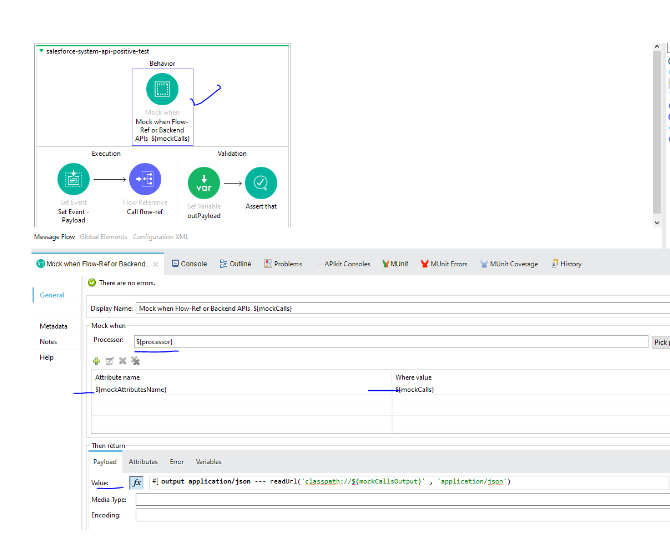670x547 pixels.
Task: Click the outPayload variable label
Action: (x=204, y=215)
